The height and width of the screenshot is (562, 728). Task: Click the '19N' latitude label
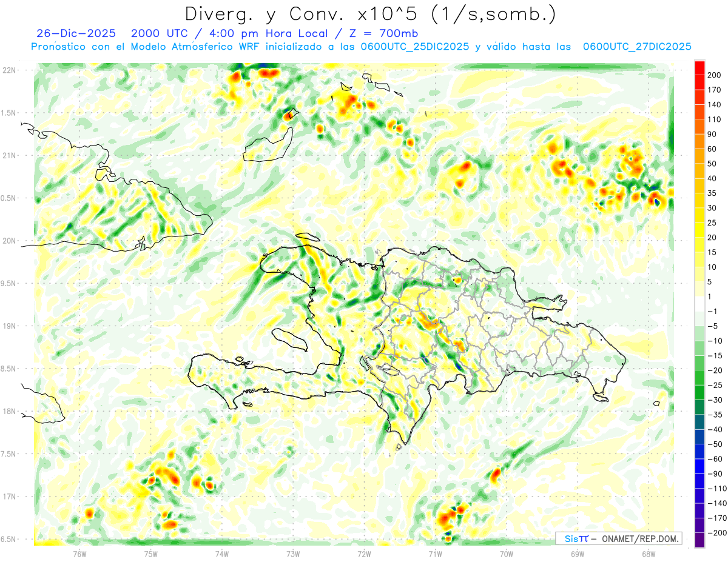10,326
